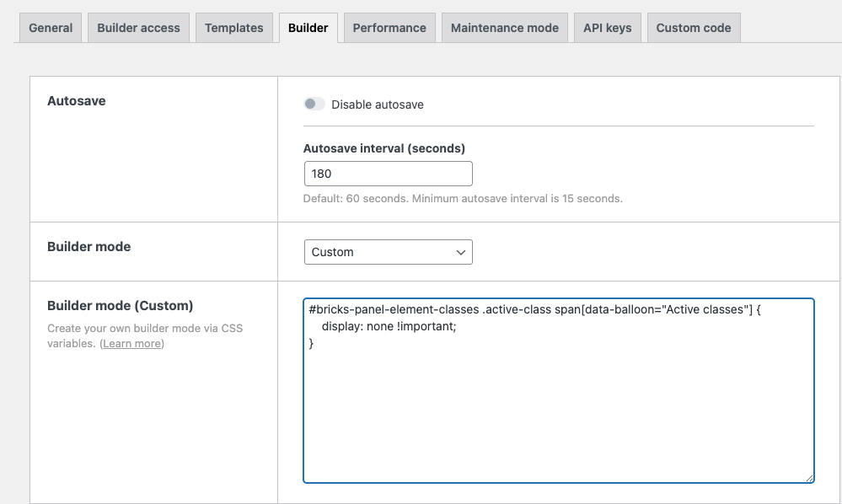842x504 pixels.
Task: Switch to the Builder access tab
Action: coord(138,28)
